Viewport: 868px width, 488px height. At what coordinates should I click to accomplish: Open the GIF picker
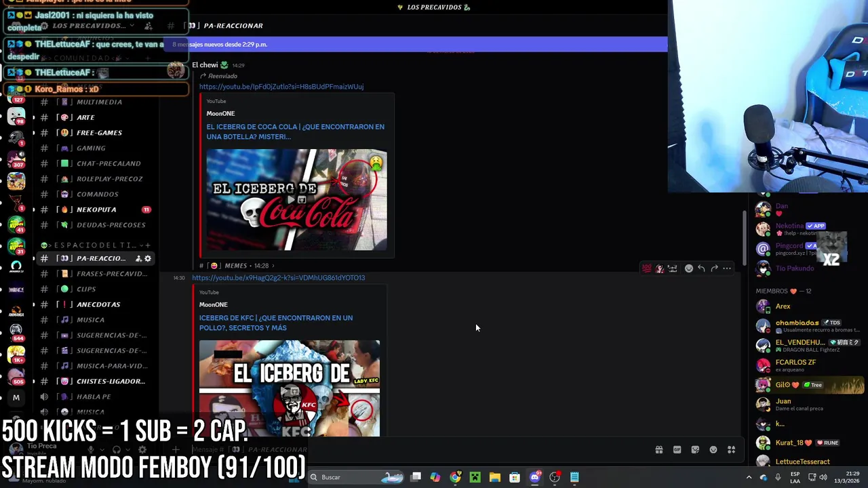(x=677, y=449)
